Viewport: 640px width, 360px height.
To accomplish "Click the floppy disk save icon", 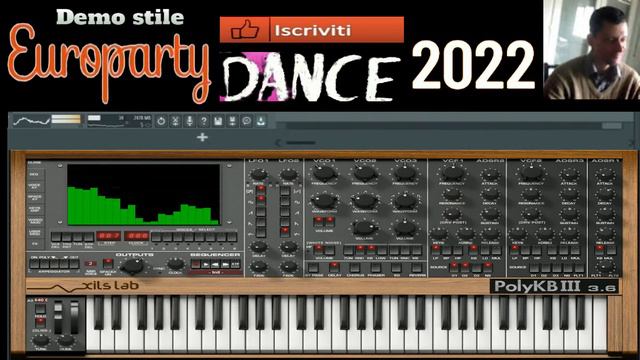I will [218, 121].
